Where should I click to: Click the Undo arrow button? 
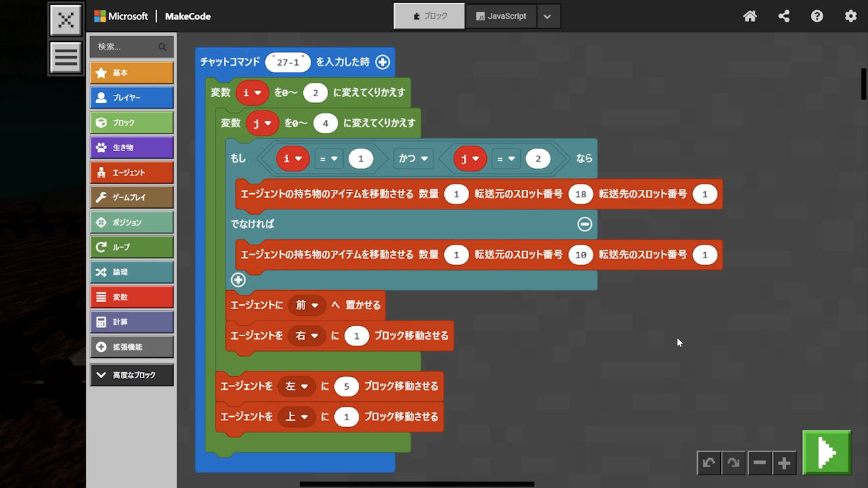click(x=709, y=463)
